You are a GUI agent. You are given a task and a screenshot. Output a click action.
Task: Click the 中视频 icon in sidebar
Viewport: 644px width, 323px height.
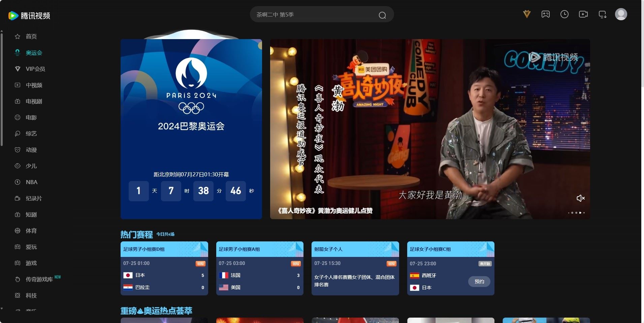pos(18,85)
